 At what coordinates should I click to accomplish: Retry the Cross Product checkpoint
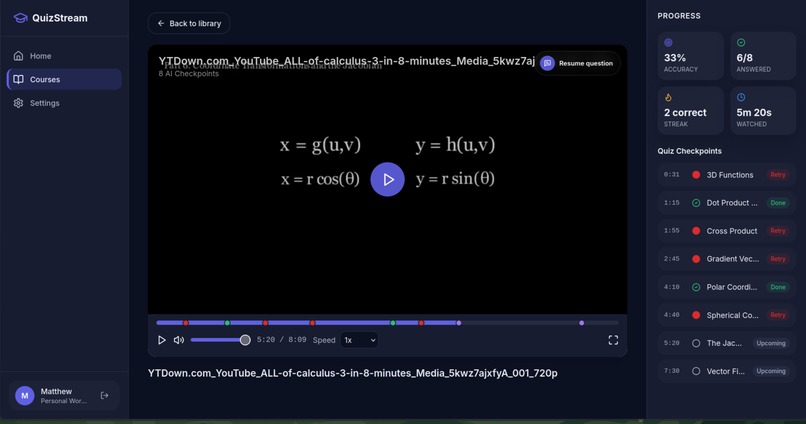coord(778,231)
